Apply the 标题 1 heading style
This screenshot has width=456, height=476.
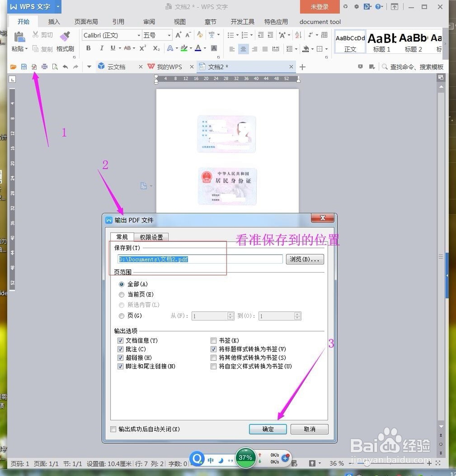pyautogui.click(x=382, y=42)
